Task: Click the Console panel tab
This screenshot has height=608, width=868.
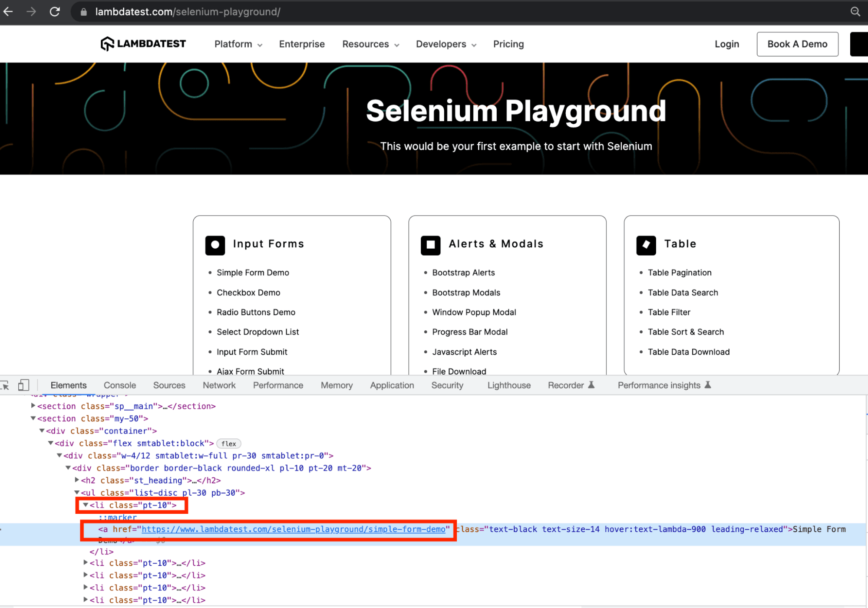Action: 119,385
